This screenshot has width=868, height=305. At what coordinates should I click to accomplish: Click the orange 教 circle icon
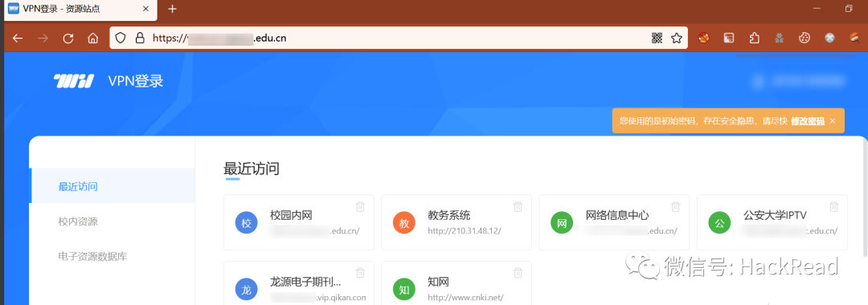[404, 223]
